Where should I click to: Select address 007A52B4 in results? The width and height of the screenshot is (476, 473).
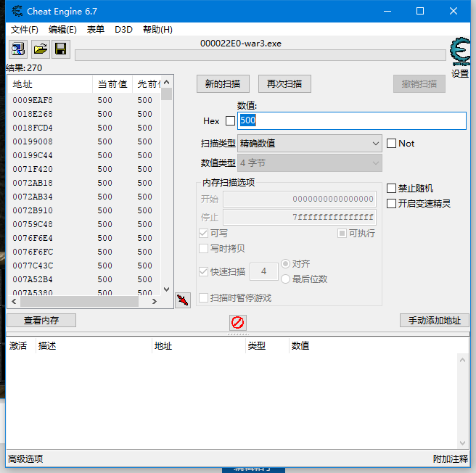click(x=33, y=279)
